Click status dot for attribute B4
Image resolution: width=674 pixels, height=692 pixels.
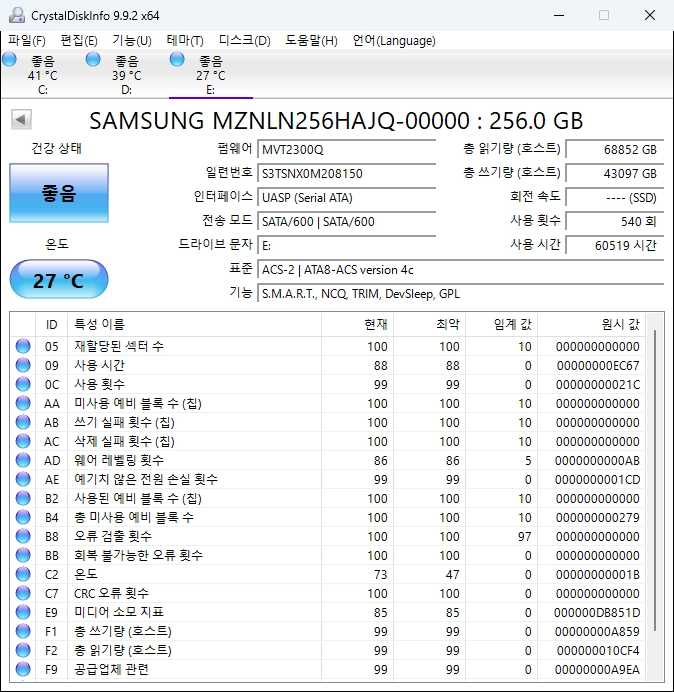pos(23,517)
